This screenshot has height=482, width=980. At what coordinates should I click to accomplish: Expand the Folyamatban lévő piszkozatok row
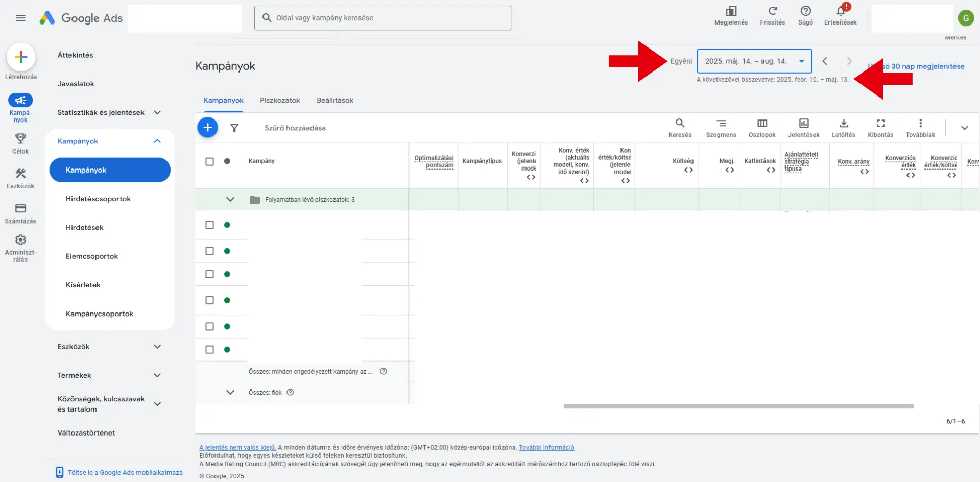230,200
